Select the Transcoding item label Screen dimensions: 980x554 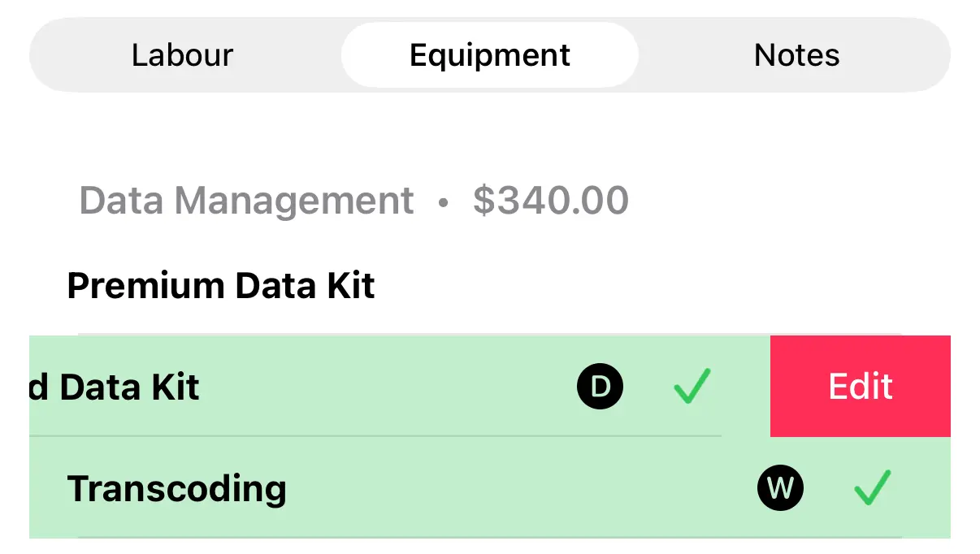click(x=176, y=489)
